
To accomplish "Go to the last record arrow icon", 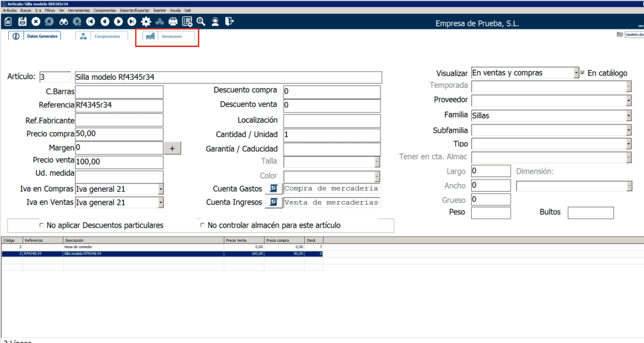I will [131, 21].
